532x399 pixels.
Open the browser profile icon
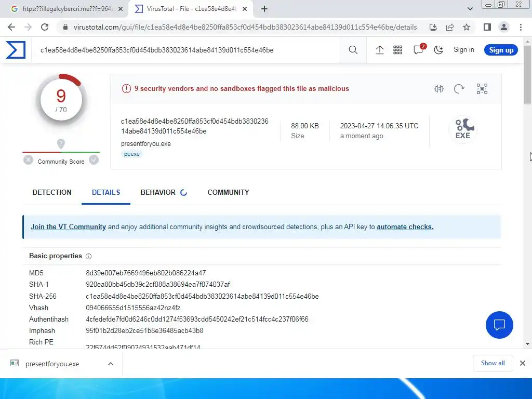[x=504, y=27]
